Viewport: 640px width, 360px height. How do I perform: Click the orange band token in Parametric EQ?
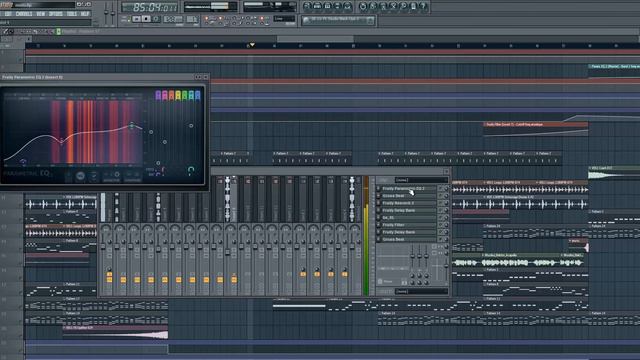pos(171,96)
